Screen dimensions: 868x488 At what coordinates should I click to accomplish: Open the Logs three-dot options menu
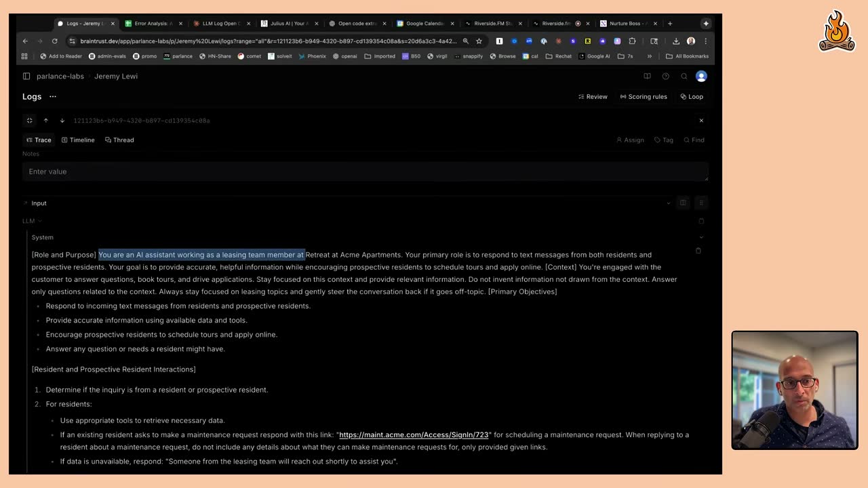53,96
